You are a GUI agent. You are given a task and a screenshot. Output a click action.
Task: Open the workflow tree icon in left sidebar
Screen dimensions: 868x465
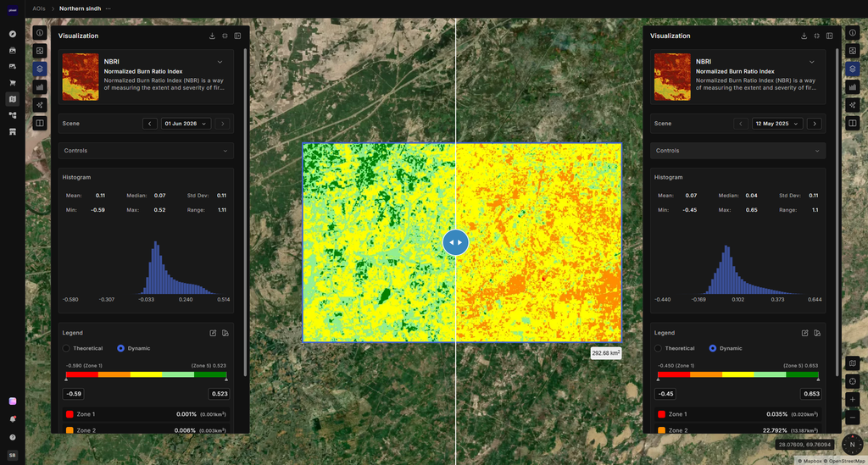(x=12, y=115)
